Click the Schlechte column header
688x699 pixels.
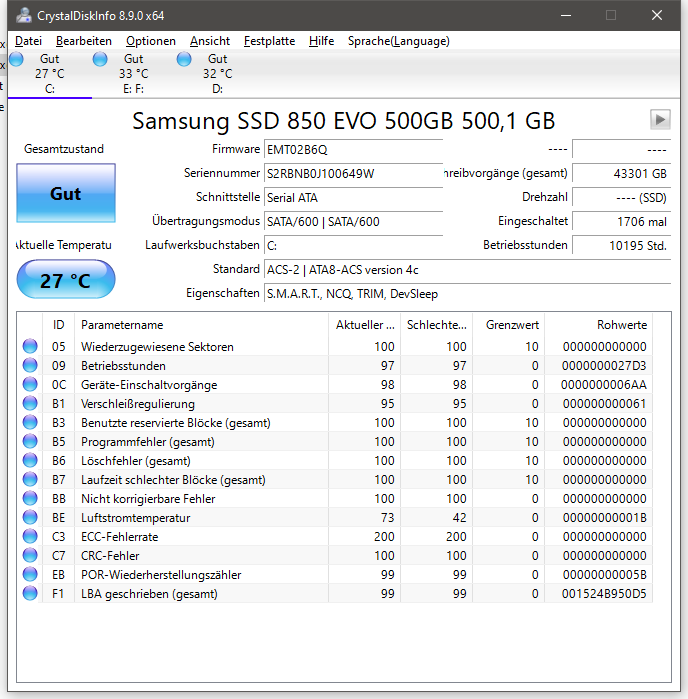(437, 325)
